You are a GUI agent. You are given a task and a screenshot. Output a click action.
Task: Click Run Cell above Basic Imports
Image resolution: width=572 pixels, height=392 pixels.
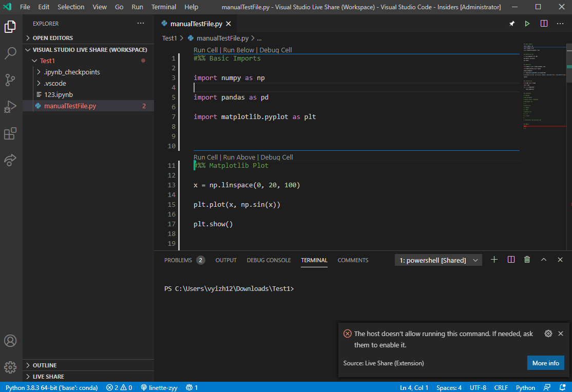(205, 50)
